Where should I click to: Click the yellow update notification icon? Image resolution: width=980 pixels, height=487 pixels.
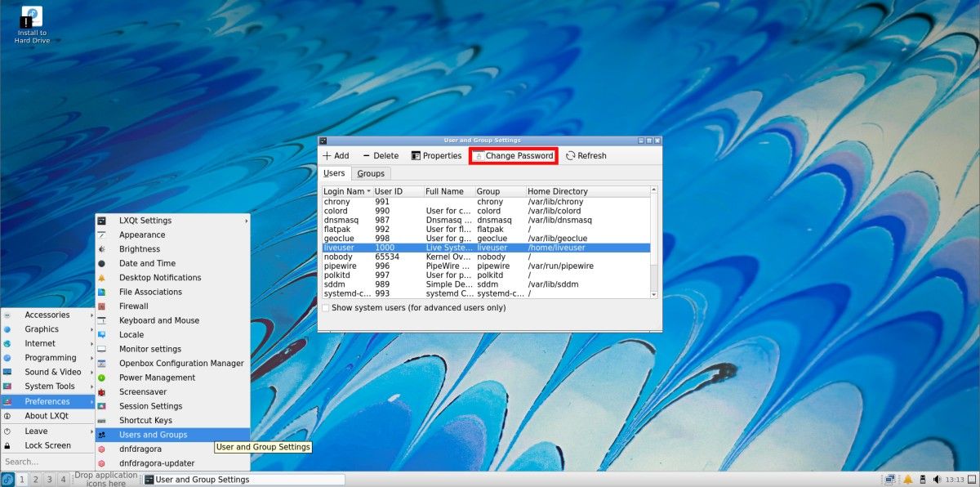(907, 479)
